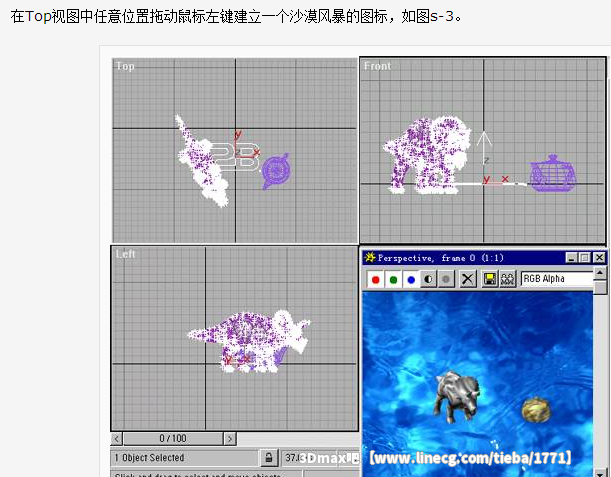Step time slider forward with right arrow
Screen dimensions: 611x477
coord(230,439)
